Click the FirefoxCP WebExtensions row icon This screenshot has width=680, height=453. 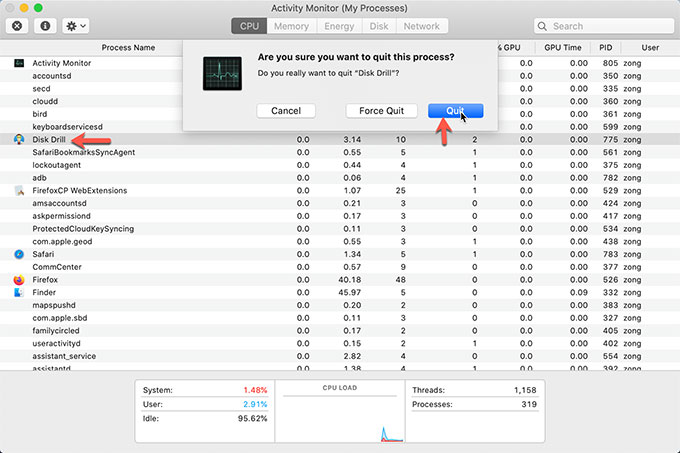pyautogui.click(x=19, y=190)
